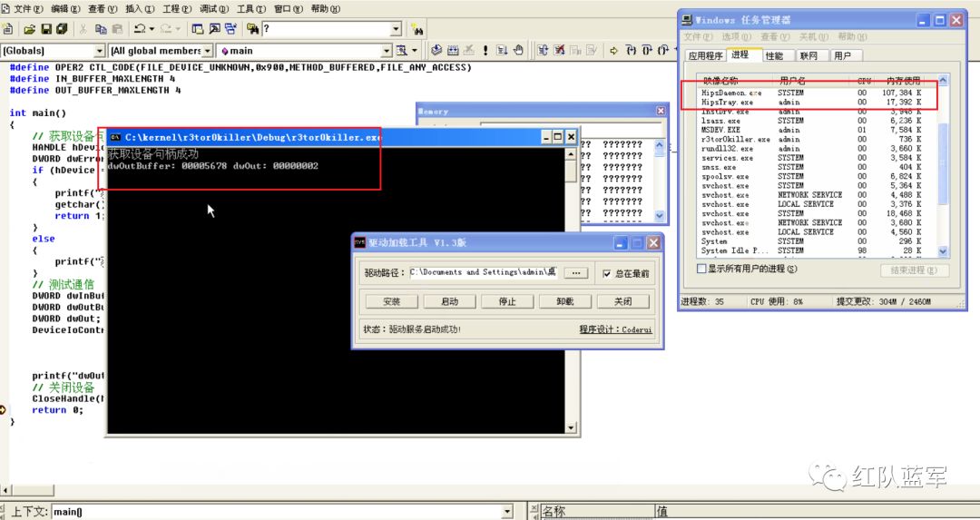980x520 pixels.
Task: Click the 驱动路径 path input field
Action: (x=484, y=272)
